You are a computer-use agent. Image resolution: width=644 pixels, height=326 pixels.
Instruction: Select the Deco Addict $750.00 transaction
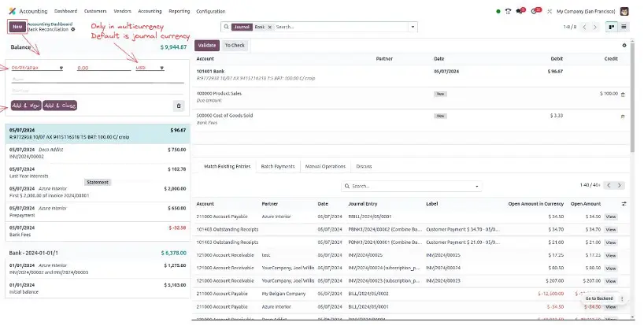tap(98, 153)
